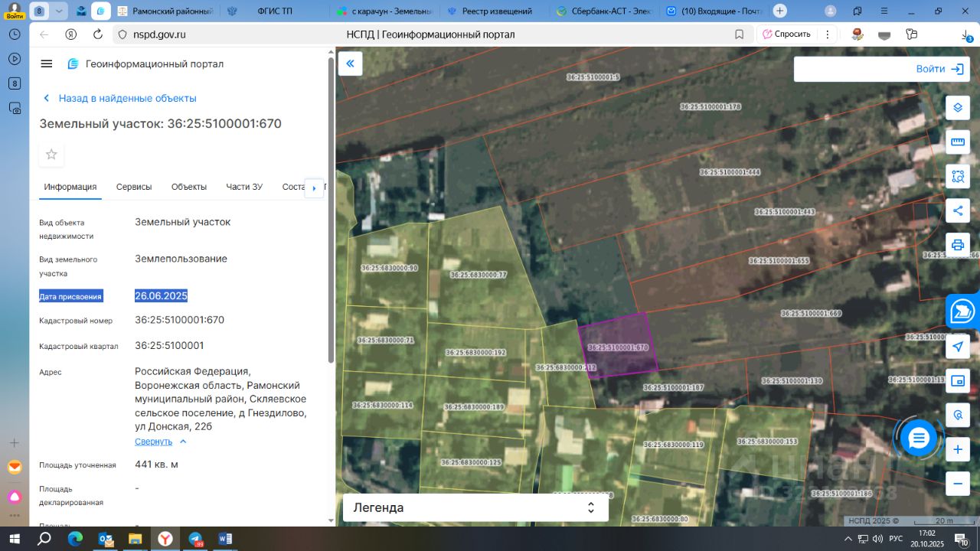Image resolution: width=980 pixels, height=551 pixels.
Task: Open the round chat support button
Action: [x=918, y=439]
